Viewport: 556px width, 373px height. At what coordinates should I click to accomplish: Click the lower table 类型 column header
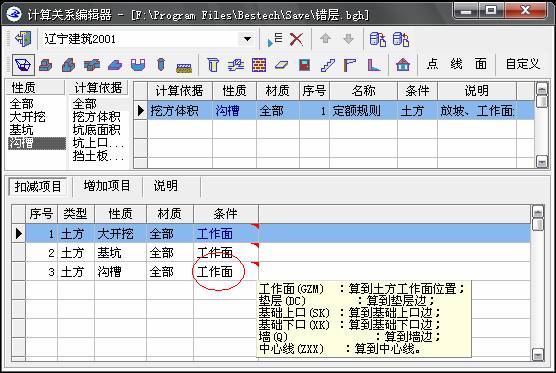tap(76, 214)
